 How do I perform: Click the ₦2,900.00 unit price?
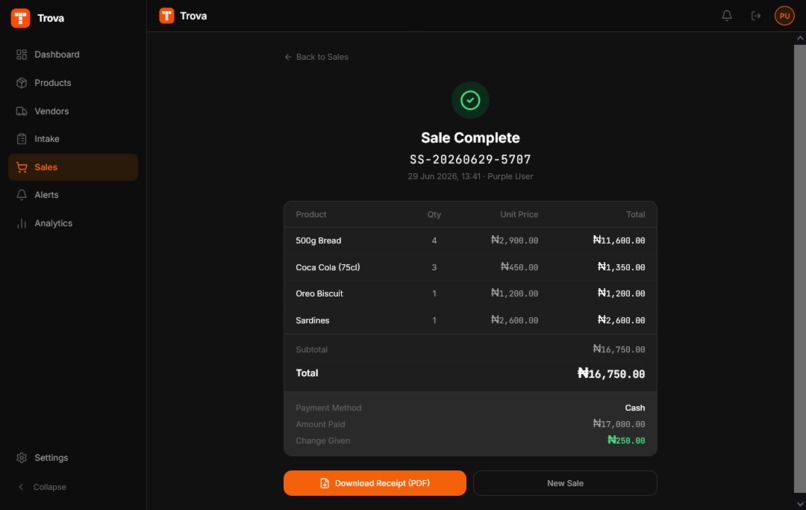(x=515, y=240)
